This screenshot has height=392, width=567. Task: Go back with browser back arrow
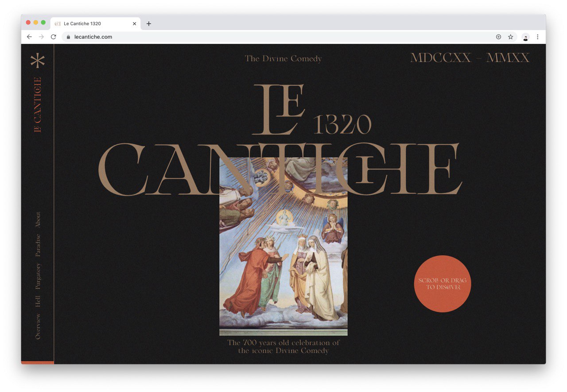tap(29, 37)
